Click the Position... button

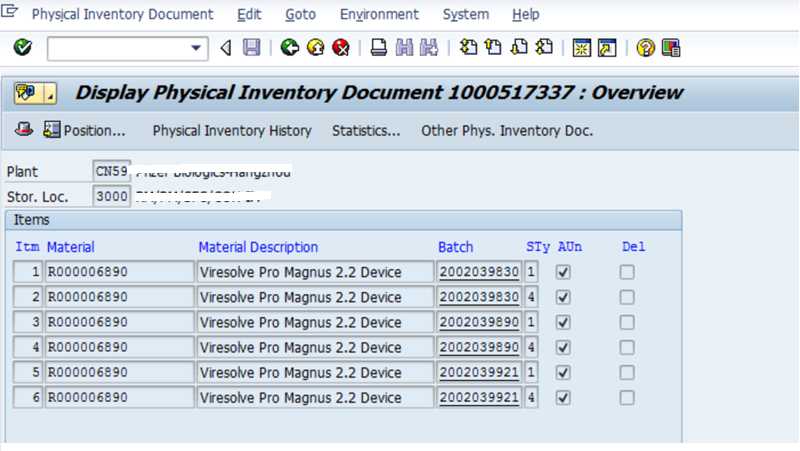(x=85, y=131)
